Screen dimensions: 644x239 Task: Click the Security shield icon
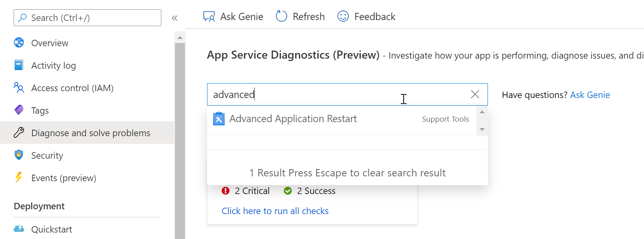click(19, 155)
